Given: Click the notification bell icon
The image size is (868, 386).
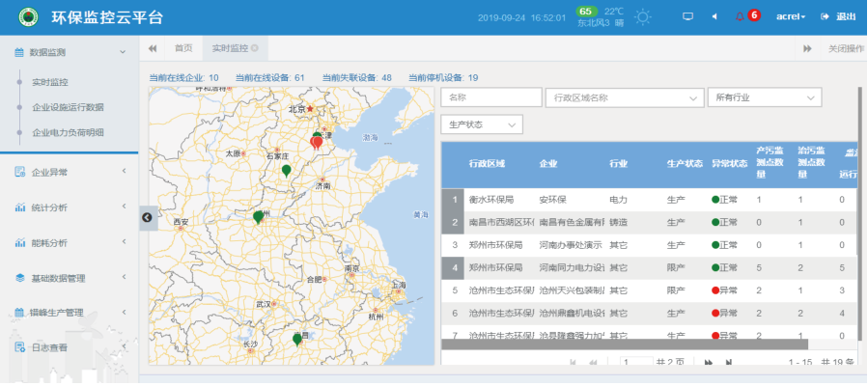Looking at the screenshot, I should point(740,16).
